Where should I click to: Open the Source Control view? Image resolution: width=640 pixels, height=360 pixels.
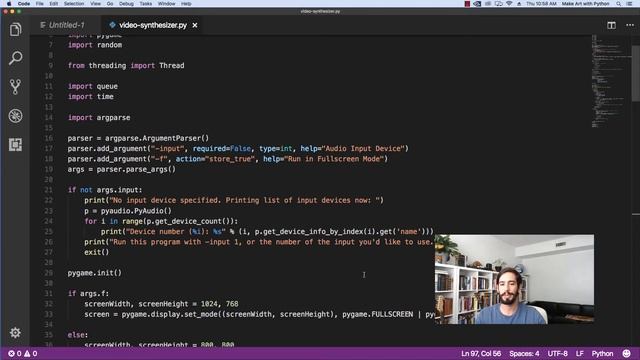pos(16,87)
